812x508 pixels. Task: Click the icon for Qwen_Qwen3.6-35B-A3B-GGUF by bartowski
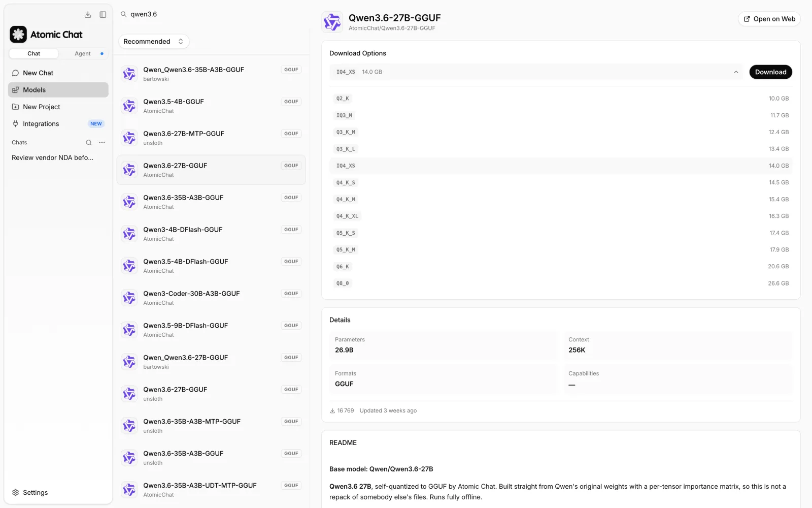tap(129, 74)
